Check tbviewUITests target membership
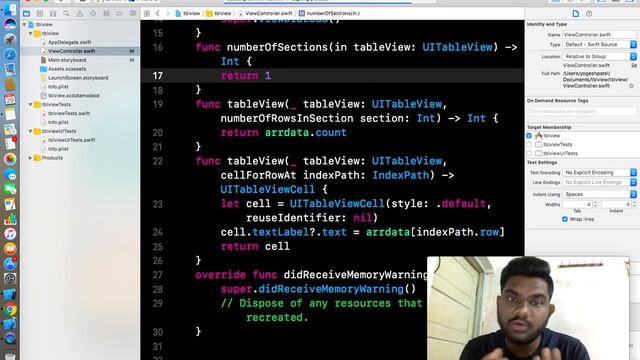Screen dimensions: 640x360 click(529, 153)
